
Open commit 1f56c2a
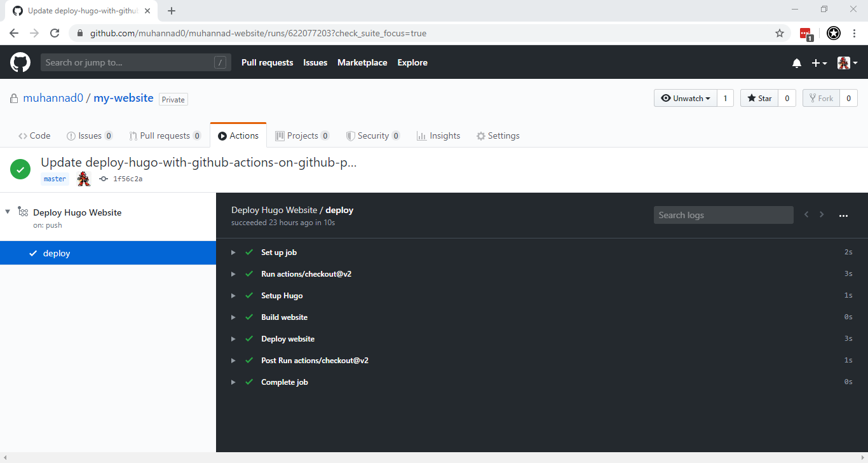[x=126, y=179]
